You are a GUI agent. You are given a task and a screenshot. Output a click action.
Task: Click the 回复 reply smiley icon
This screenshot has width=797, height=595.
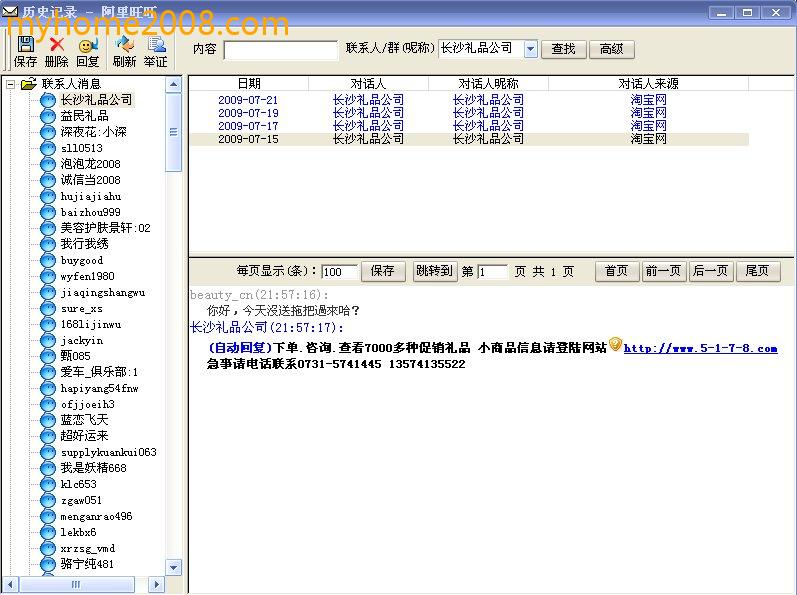click(88, 45)
